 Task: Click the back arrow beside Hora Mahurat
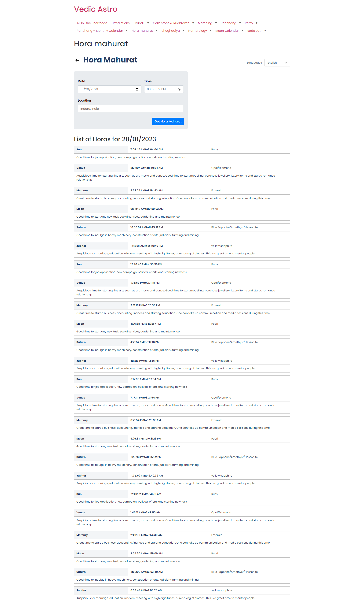77,60
